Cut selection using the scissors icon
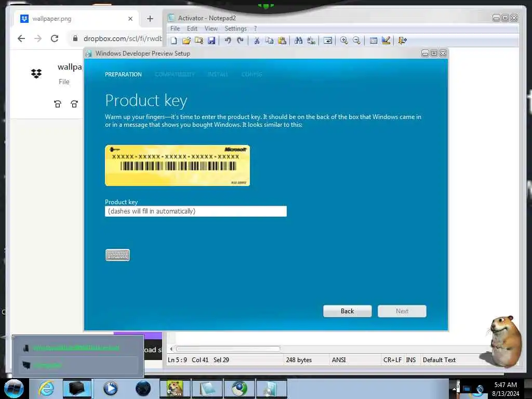 (x=257, y=41)
